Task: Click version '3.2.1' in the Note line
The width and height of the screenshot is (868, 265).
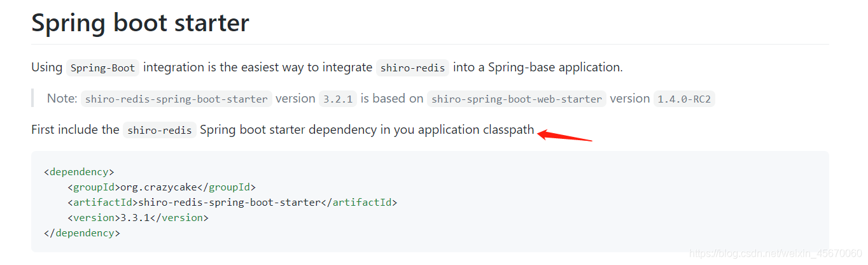Action: pyautogui.click(x=338, y=99)
